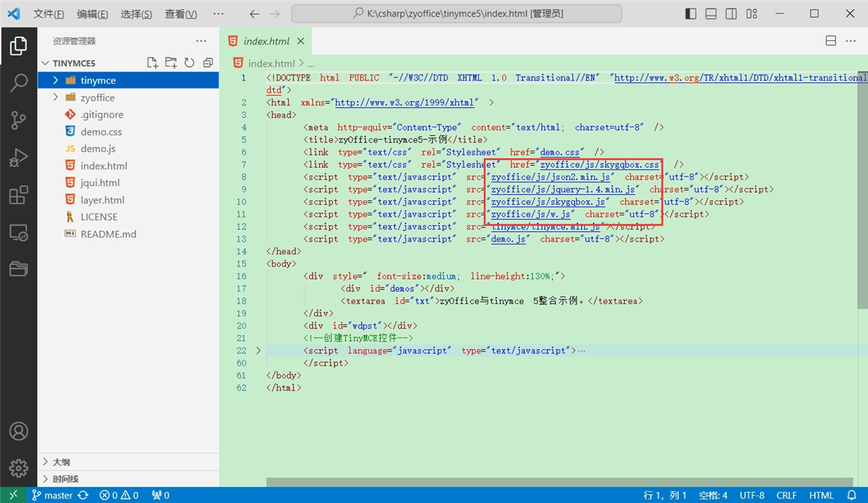Open the Extensions view icon
Image resolution: width=868 pixels, height=503 pixels.
19,196
